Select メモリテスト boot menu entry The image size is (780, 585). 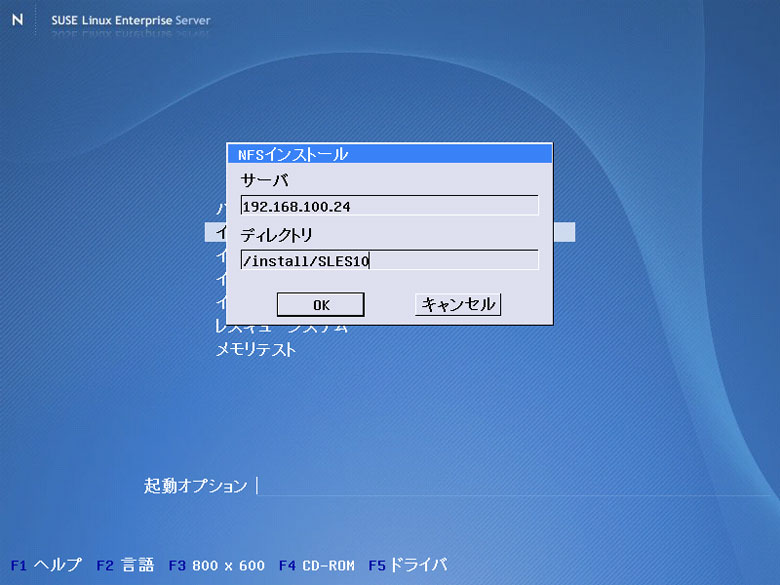tap(256, 349)
